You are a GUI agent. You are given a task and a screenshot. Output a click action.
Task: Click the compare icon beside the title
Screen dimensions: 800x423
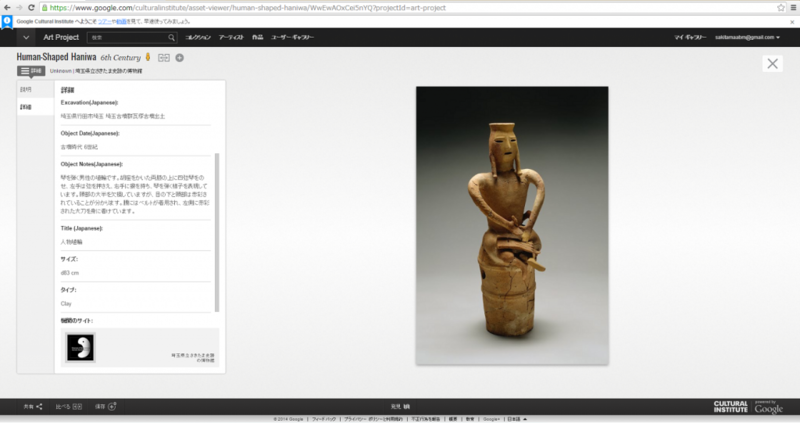[163, 58]
